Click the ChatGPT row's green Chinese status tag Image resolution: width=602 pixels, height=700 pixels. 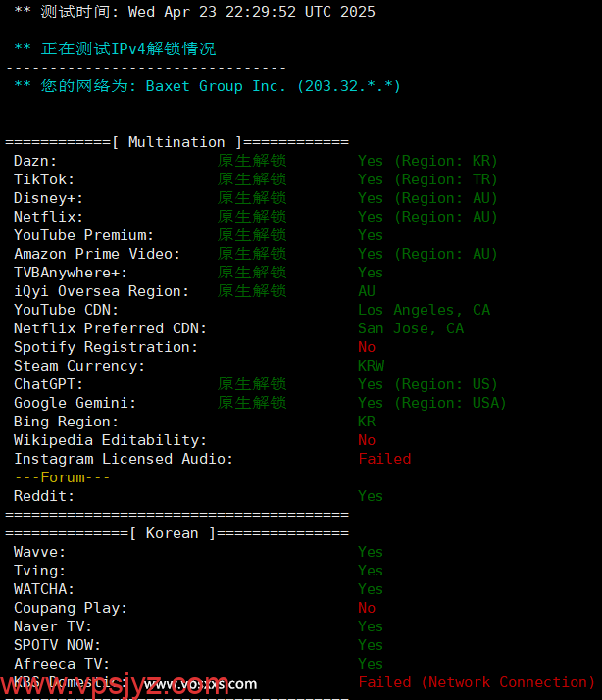point(252,384)
